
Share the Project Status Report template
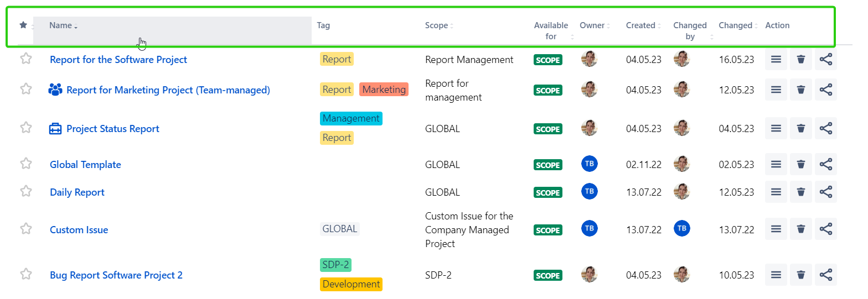pos(825,129)
